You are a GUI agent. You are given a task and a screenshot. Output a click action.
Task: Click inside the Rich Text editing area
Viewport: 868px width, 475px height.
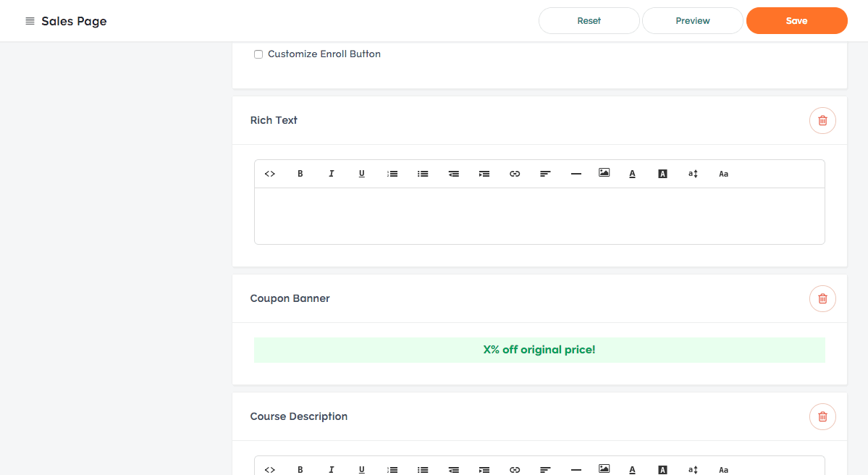point(539,216)
